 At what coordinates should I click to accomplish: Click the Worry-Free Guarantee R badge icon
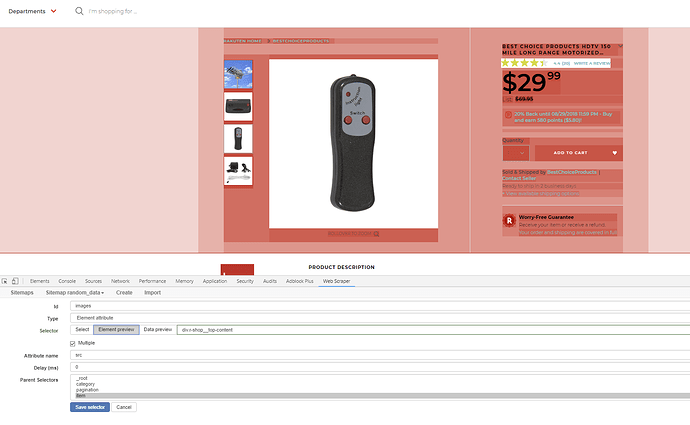(x=510, y=220)
